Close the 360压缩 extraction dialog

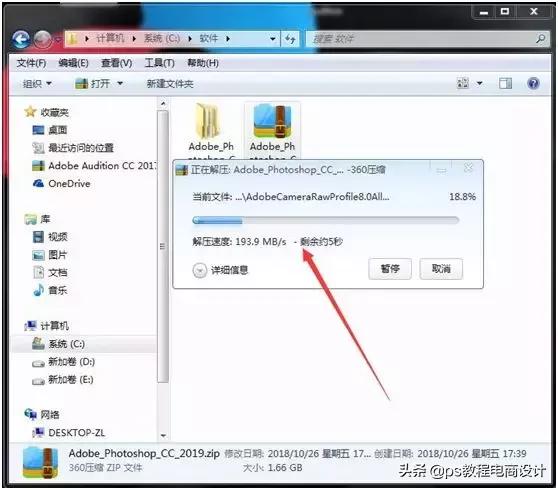468,168
